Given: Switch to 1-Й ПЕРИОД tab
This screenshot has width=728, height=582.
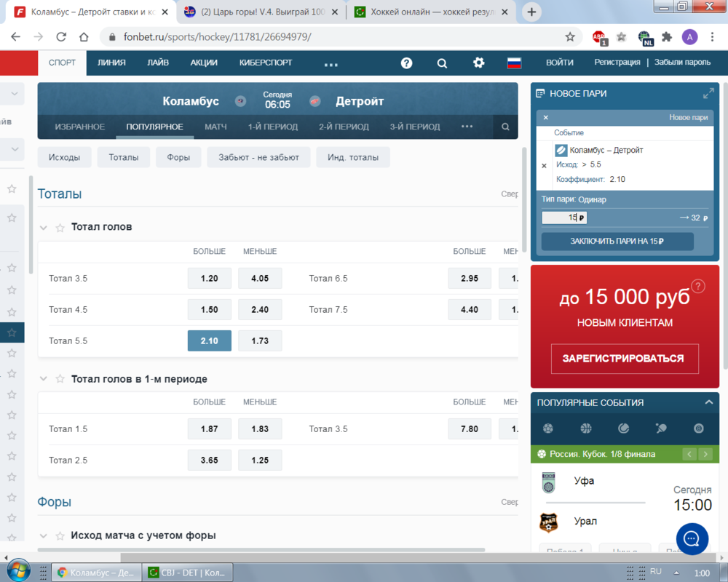Looking at the screenshot, I should [272, 127].
